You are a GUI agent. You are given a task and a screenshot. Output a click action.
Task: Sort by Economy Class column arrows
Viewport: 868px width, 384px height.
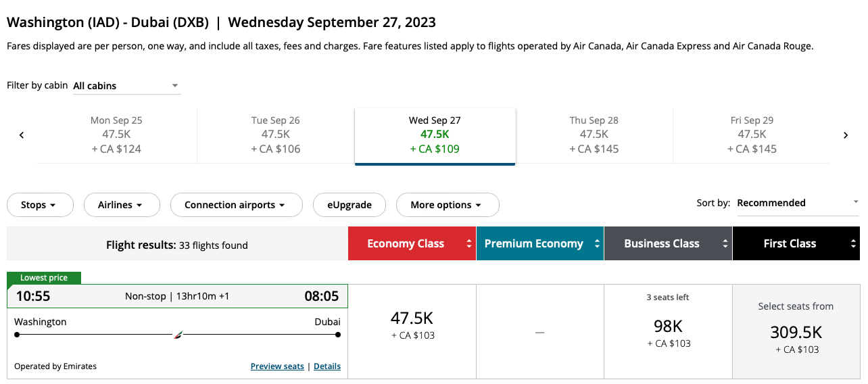pyautogui.click(x=469, y=244)
